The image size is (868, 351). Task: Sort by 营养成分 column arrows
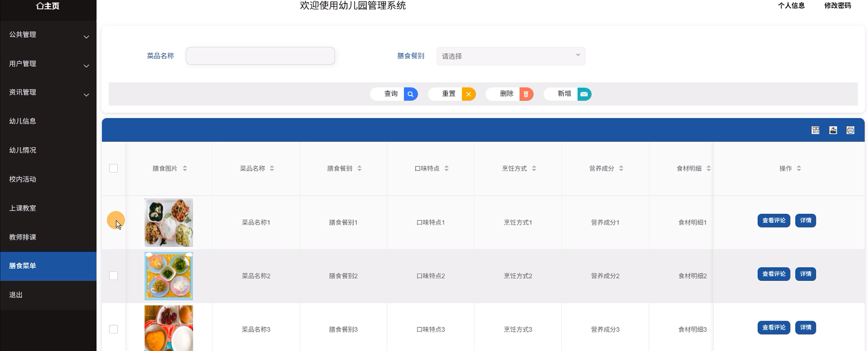point(621,168)
